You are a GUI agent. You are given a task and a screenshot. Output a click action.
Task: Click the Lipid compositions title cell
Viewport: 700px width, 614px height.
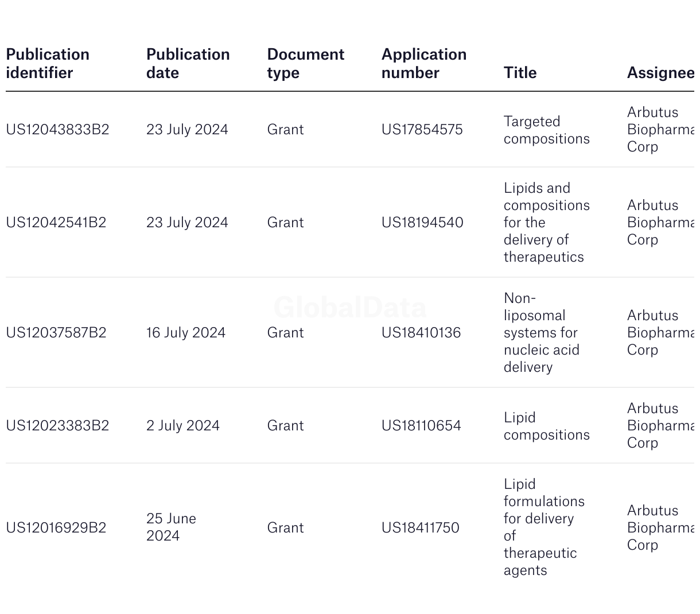(x=547, y=426)
